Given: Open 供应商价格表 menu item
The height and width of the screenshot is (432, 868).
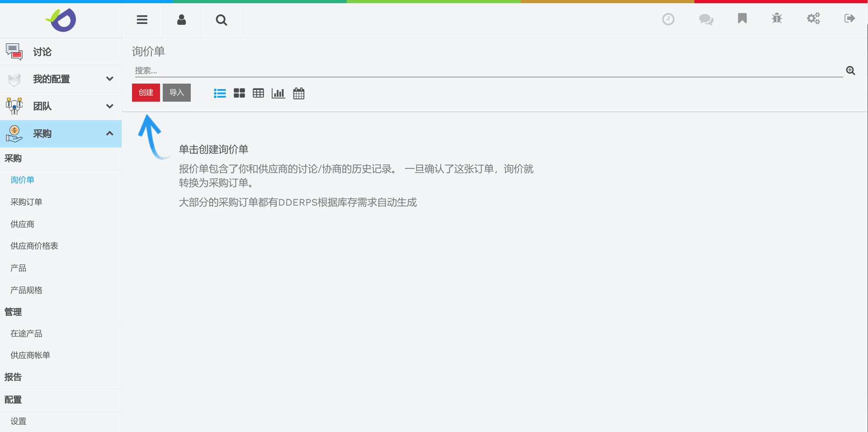Looking at the screenshot, I should (x=34, y=246).
